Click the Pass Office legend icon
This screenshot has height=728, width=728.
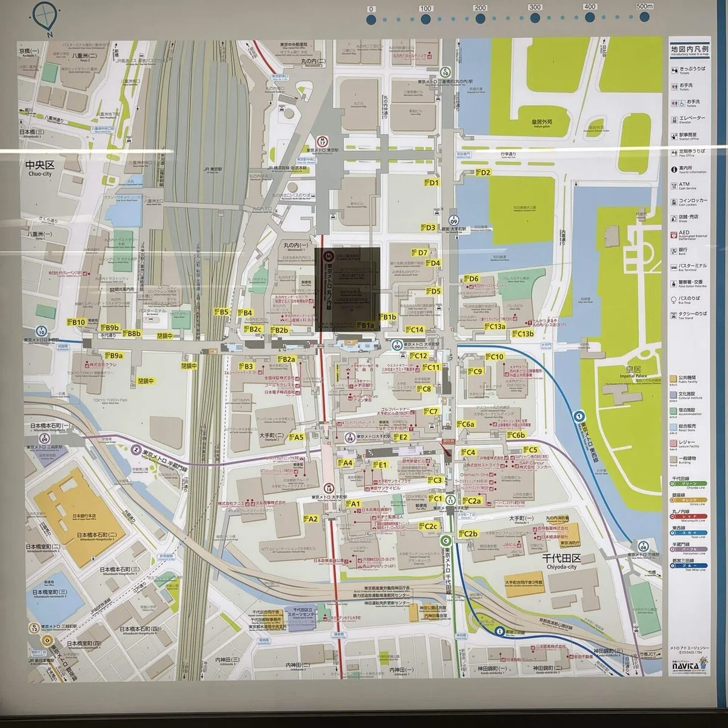(x=675, y=152)
